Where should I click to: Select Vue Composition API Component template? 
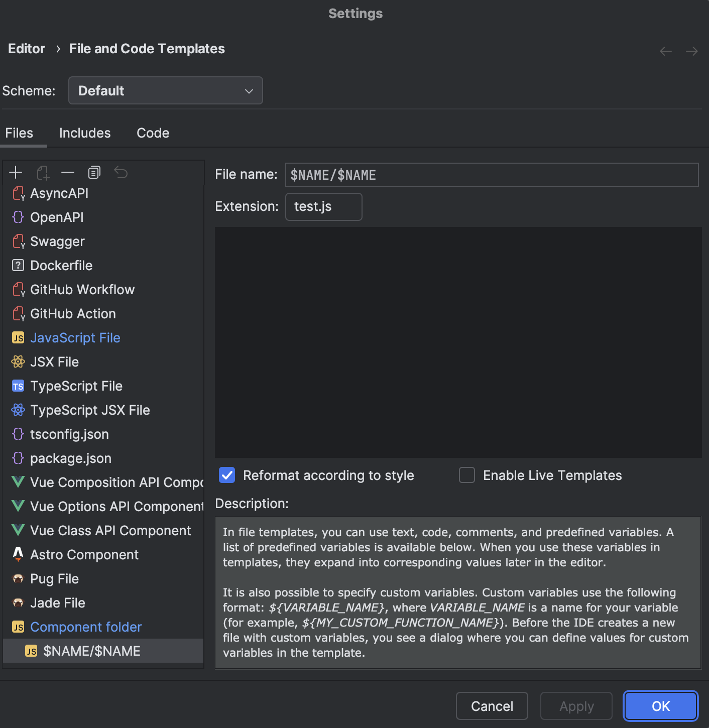click(103, 482)
